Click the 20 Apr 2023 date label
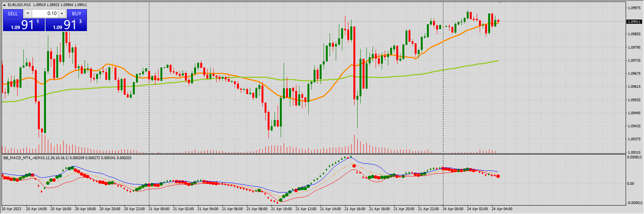644x214 pixels. 11,209
